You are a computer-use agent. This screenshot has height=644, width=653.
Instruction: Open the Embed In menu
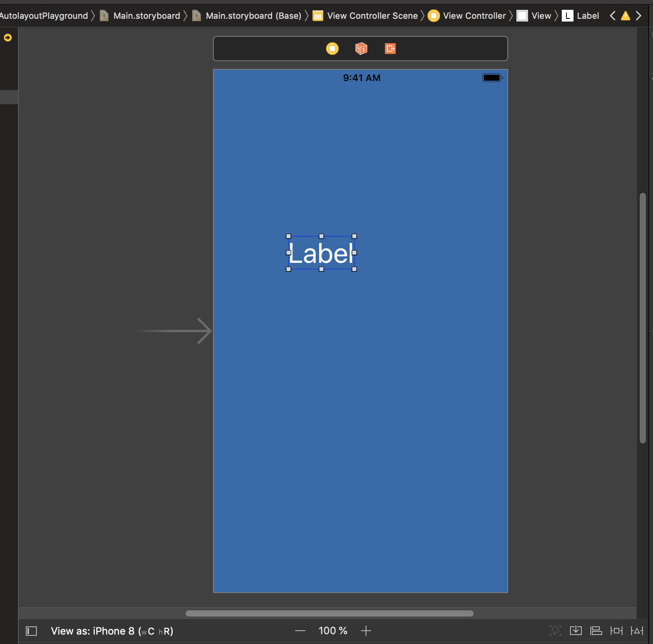tap(575, 631)
